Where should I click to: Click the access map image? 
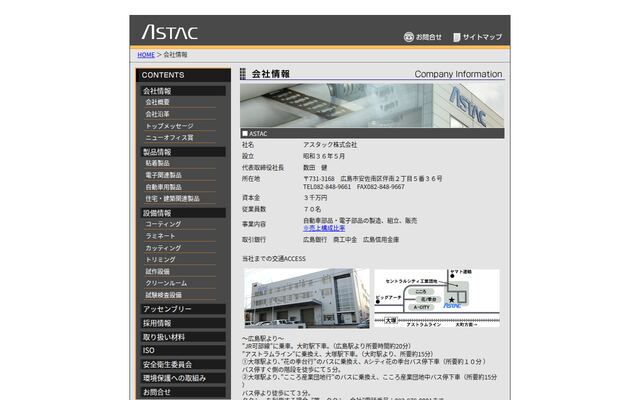437,298
